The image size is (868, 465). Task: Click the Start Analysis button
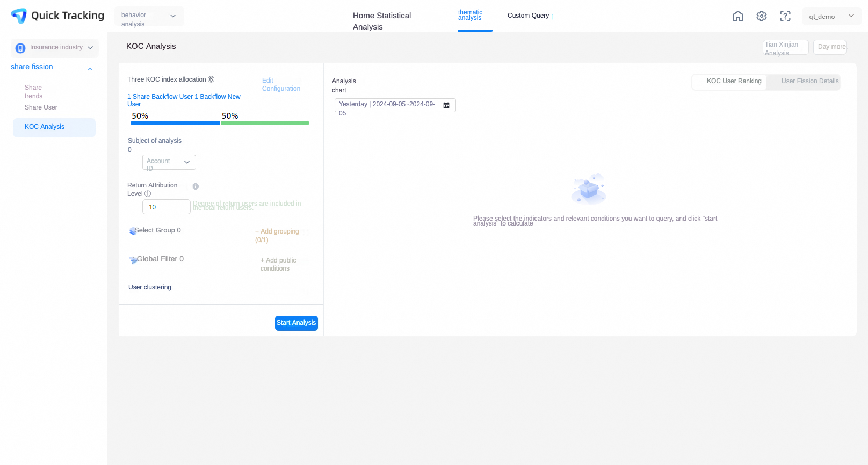click(x=296, y=323)
